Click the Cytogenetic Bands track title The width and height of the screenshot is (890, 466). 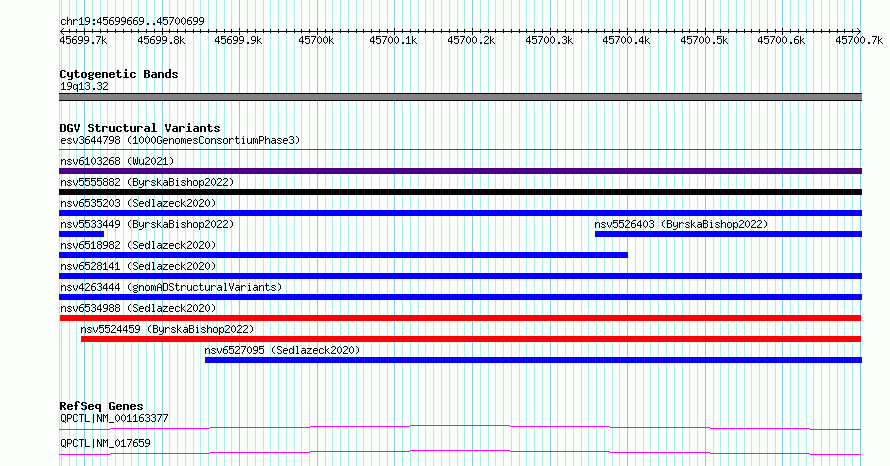click(x=119, y=74)
